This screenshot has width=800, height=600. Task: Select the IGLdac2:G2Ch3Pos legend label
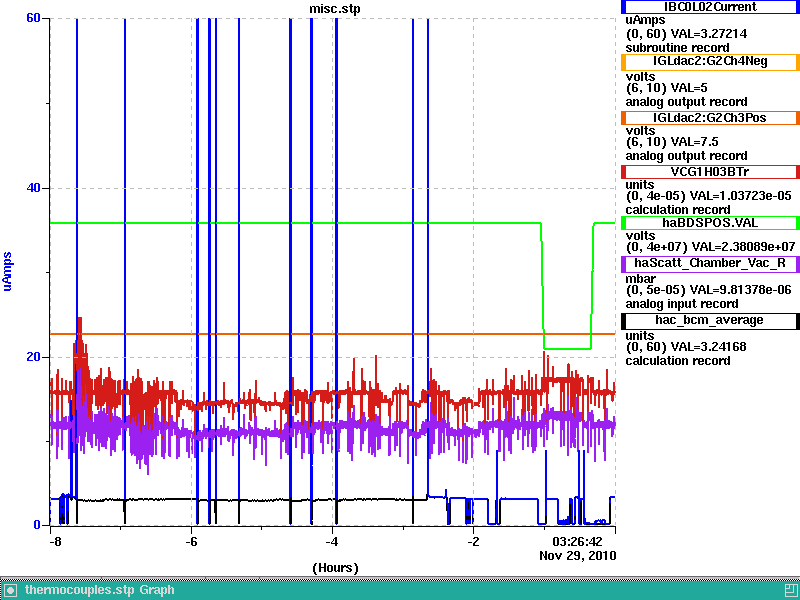710,118
